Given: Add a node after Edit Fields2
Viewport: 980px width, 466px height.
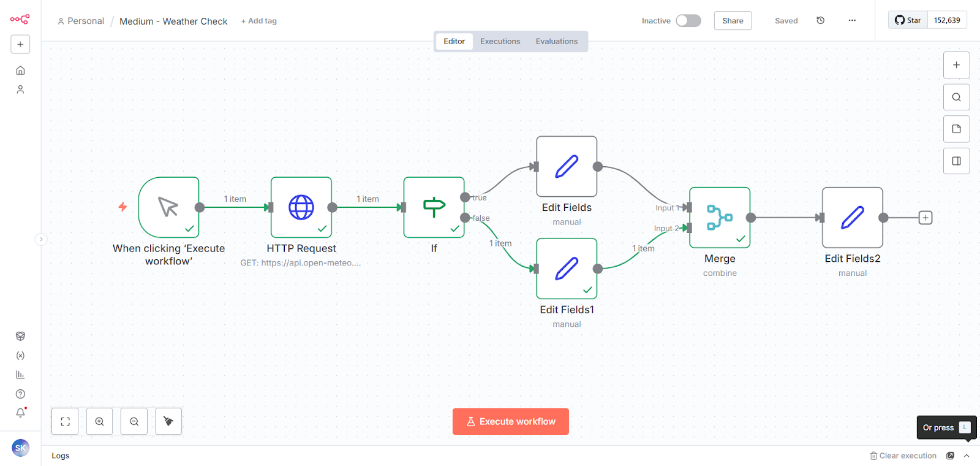Looking at the screenshot, I should click(925, 218).
